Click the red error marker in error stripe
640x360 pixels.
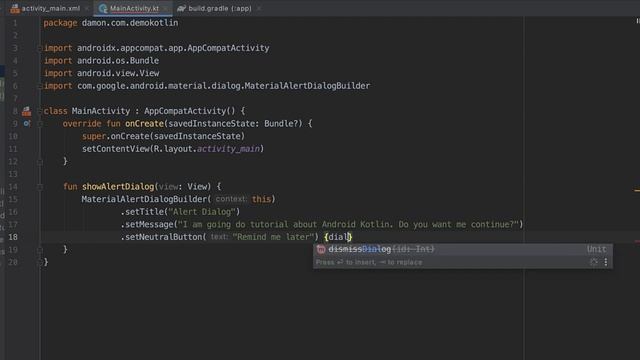click(637, 241)
